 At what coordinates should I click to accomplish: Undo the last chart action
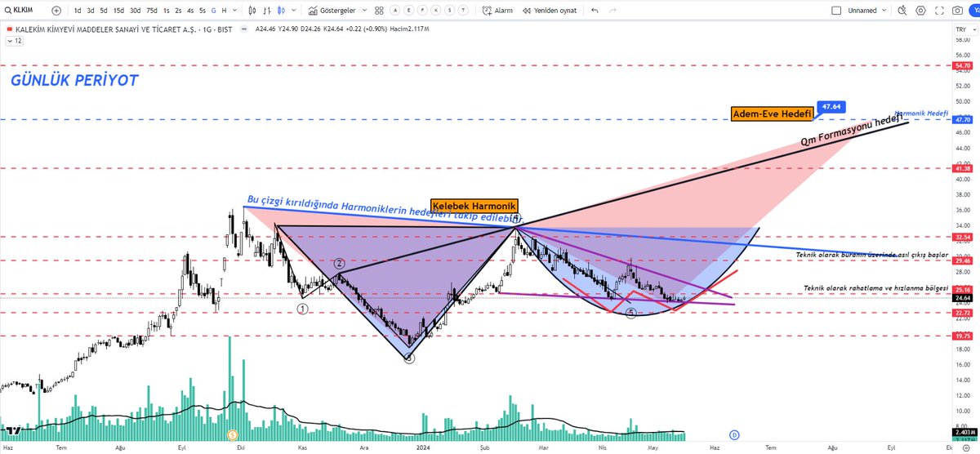(x=595, y=11)
